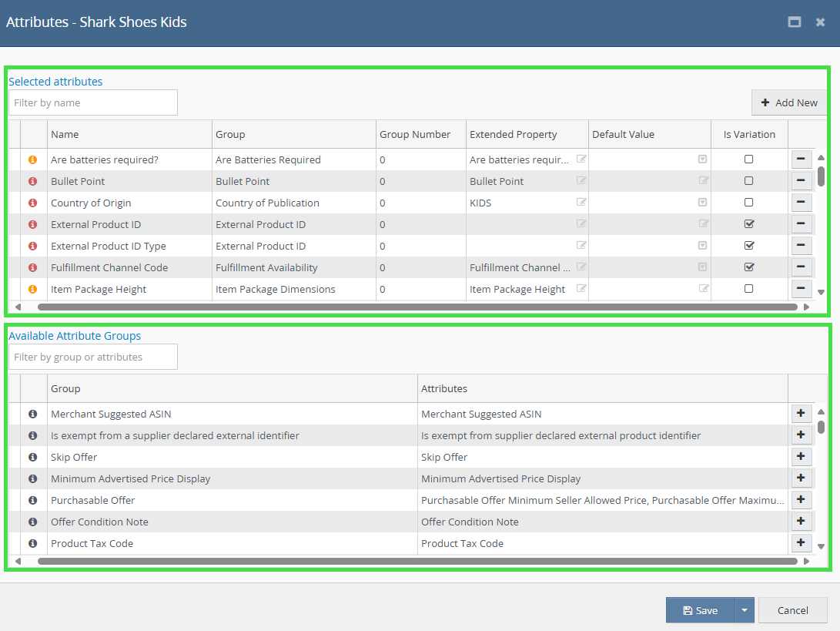Open default value dropdown for Are batteries required?
This screenshot has width=840, height=631.
702,159
